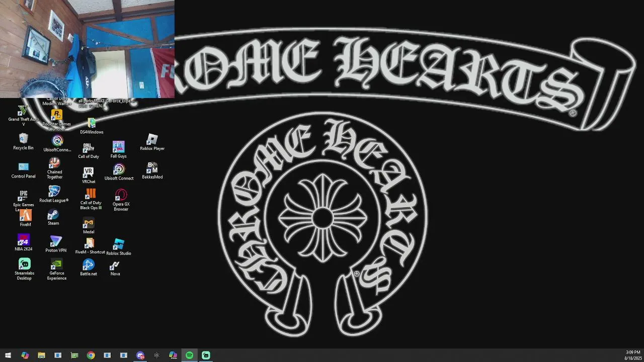Launch Rockstar Games Launcher from desktop
Screen dimensions: 644x362
tap(56, 120)
